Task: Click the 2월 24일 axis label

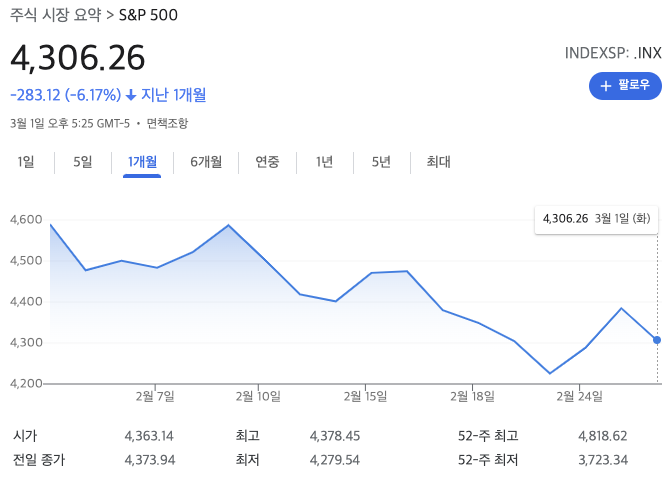Action: [579, 396]
